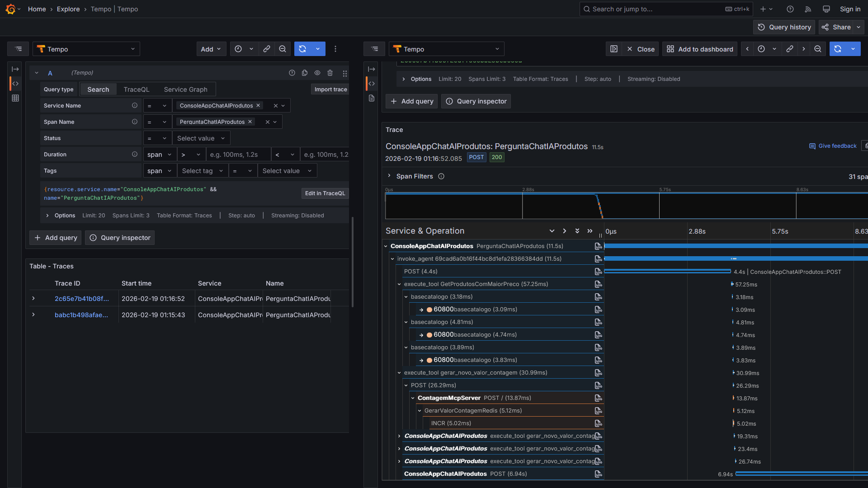
Task: Remove PerguntaChatIAProdutos span name tag
Action: 250,122
